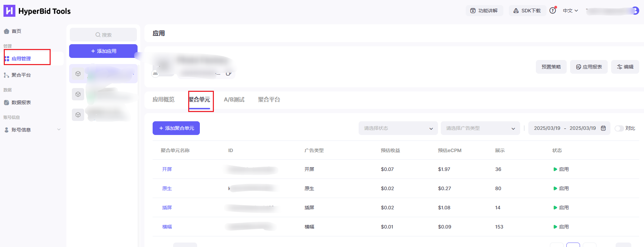Switch to A/B测试 tab
The width and height of the screenshot is (644, 247).
point(234,100)
